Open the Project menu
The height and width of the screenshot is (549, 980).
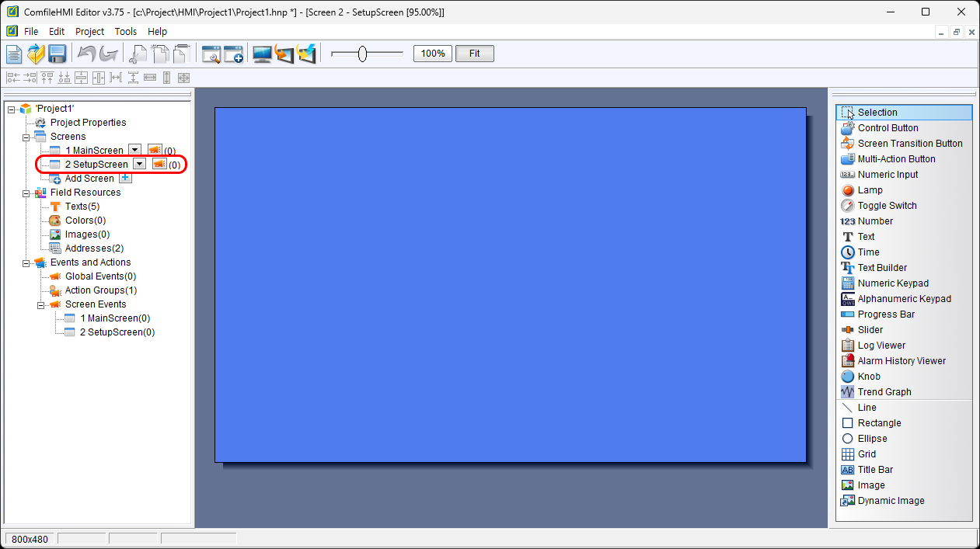[x=89, y=32]
